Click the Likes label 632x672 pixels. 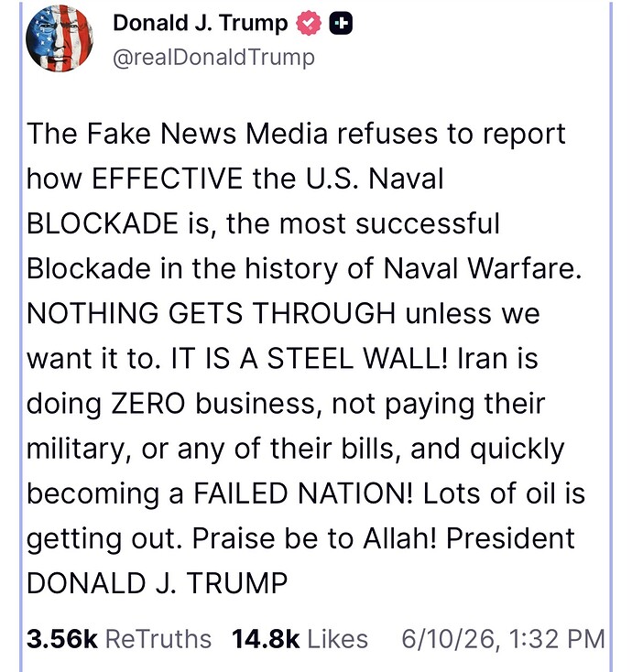pyautogui.click(x=338, y=639)
